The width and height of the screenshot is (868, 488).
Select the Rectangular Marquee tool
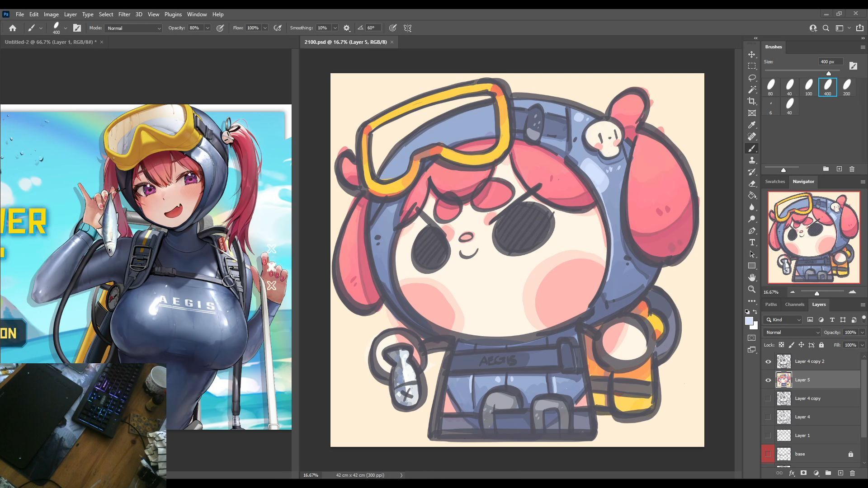(752, 66)
